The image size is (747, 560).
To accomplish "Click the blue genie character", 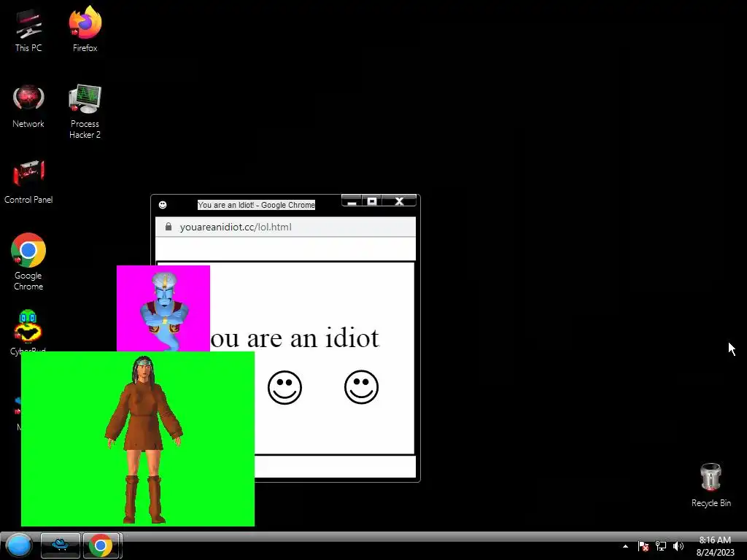I will (x=164, y=311).
